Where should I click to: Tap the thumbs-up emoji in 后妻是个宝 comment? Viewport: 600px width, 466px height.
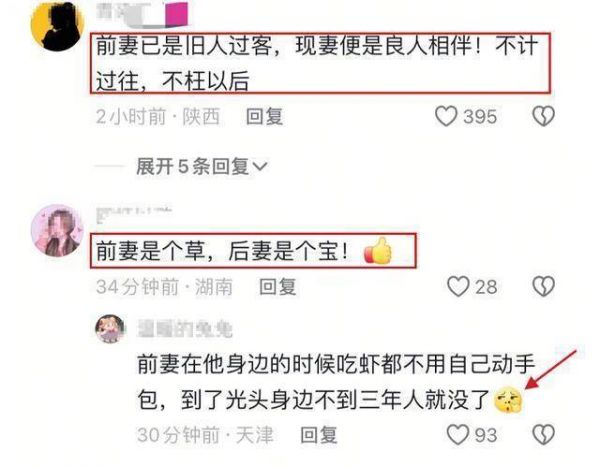[x=378, y=251]
